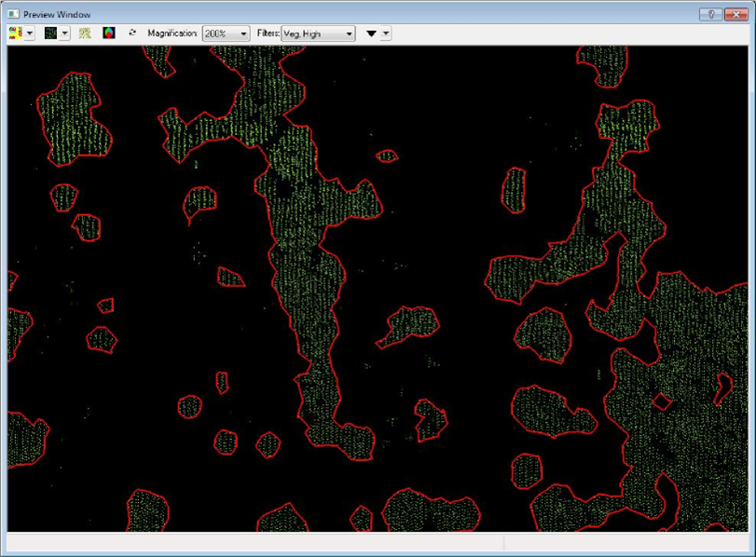
Task: Click the black downward triangle icon
Action: (371, 34)
